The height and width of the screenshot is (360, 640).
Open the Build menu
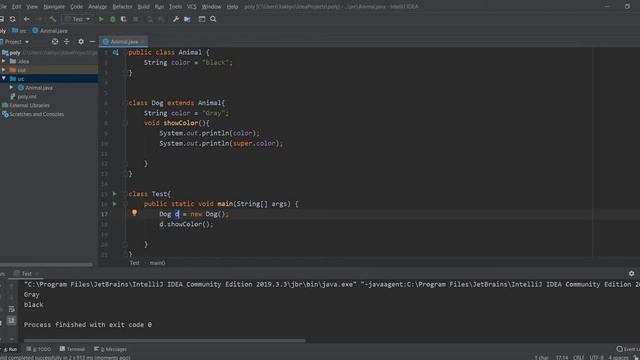(143, 7)
